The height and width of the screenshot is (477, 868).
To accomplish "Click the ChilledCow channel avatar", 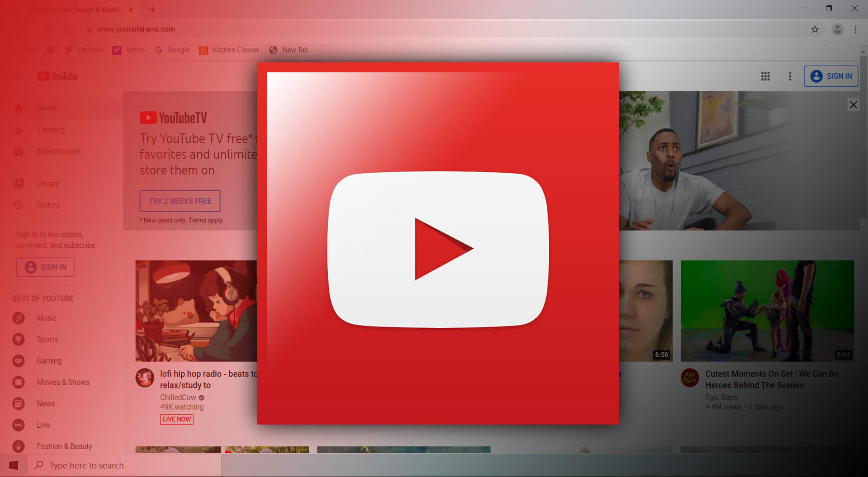I will (x=145, y=378).
